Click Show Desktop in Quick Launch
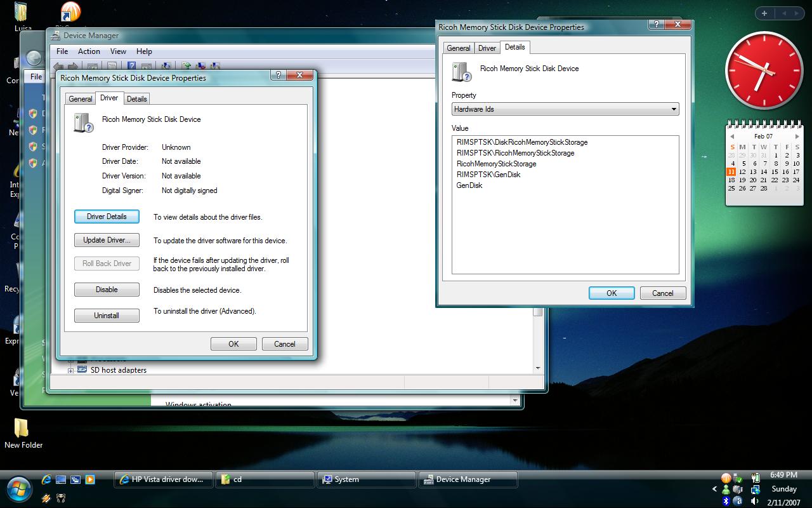 click(61, 479)
